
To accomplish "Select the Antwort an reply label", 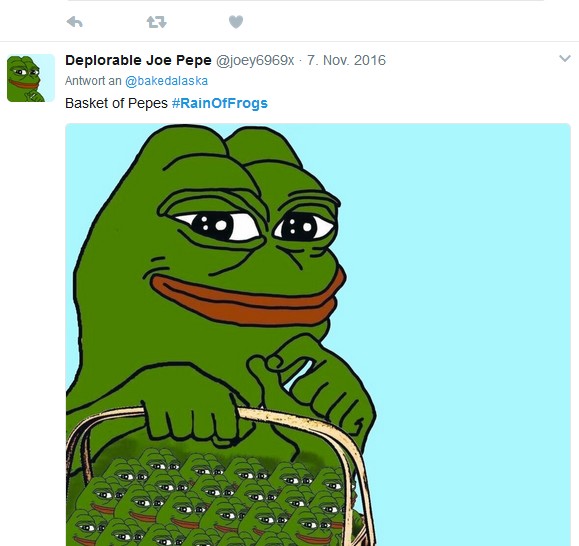I will [93, 81].
